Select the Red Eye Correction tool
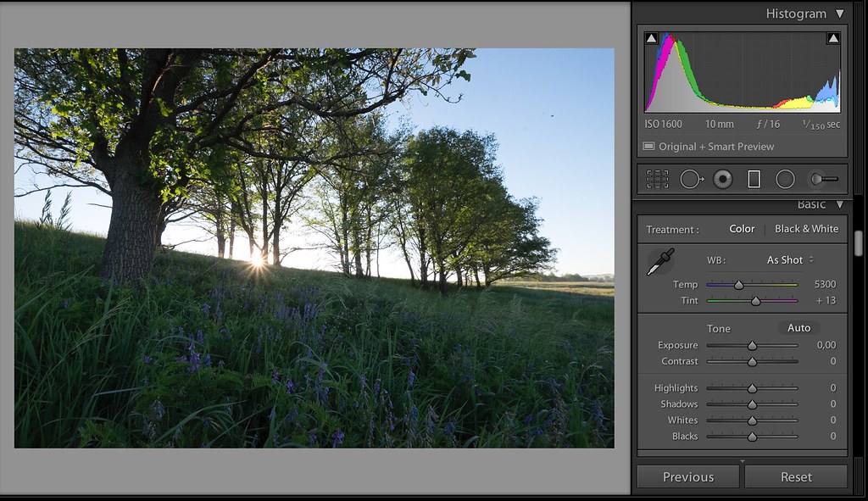868x501 pixels. click(x=723, y=179)
